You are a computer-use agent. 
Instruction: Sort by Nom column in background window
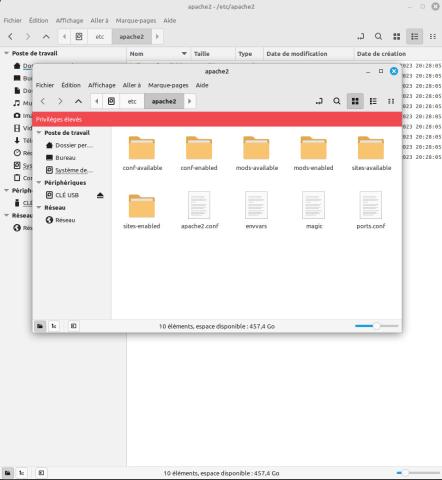tap(159, 54)
